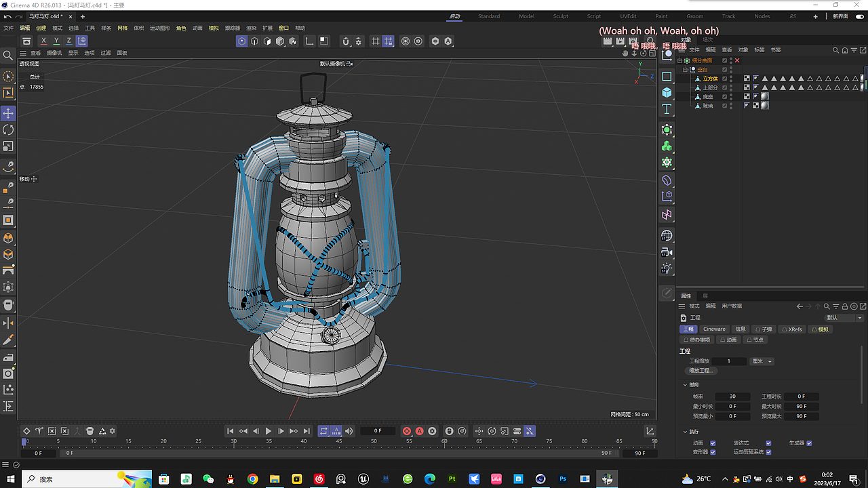Collapse the 细分曲面 tree node
868x488 pixels.
click(x=681, y=60)
